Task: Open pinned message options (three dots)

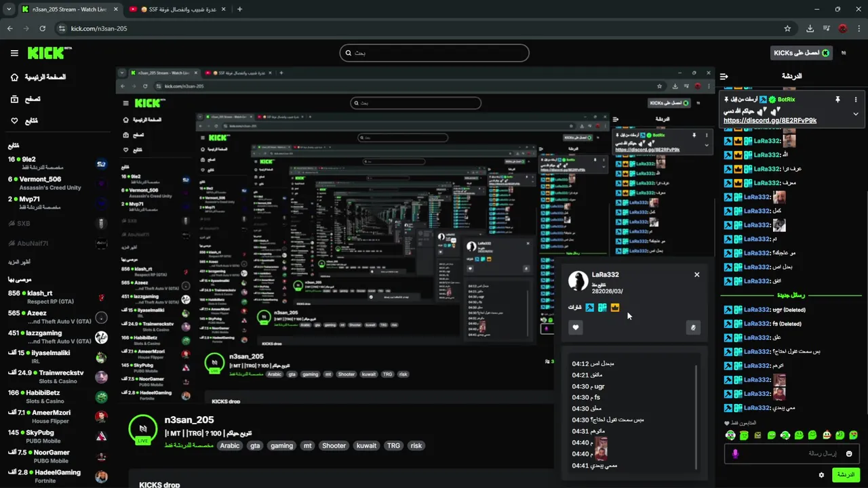Action: click(856, 100)
